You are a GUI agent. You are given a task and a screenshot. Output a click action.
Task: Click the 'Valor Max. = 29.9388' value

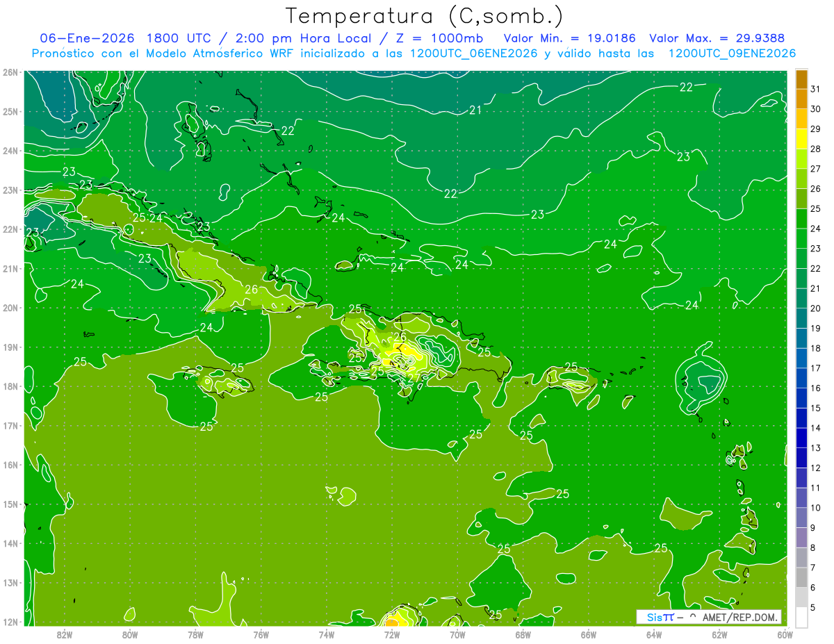[717, 38]
